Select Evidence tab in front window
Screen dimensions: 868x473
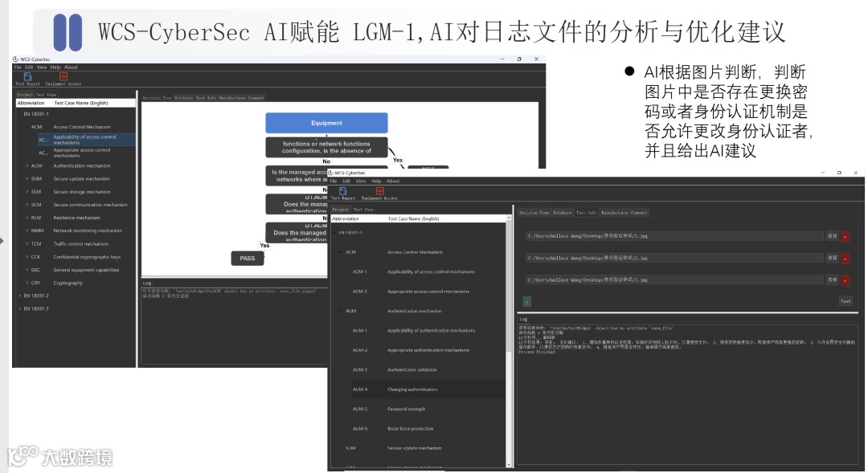click(563, 213)
